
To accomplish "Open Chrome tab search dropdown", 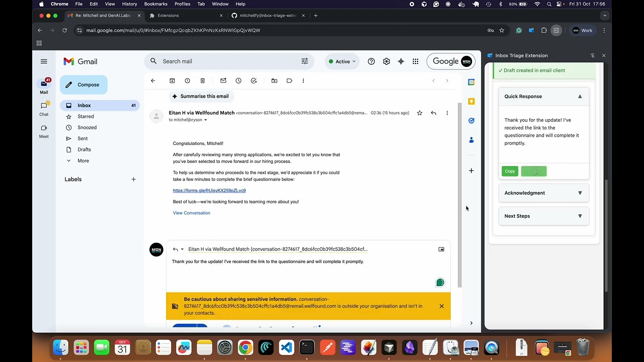I will 605,16.
